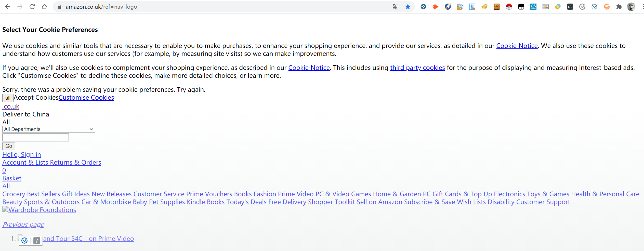Image resolution: width=644 pixels, height=251 pixels.
Task: Open the second Cookie Notice link
Action: [309, 68]
